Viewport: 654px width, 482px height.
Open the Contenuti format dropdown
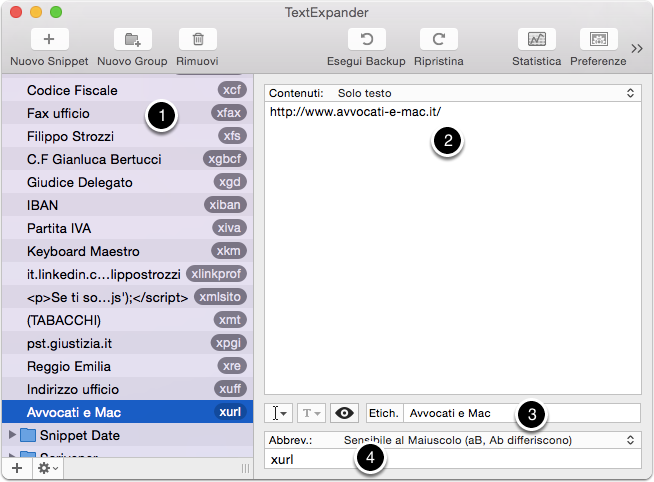(x=453, y=93)
